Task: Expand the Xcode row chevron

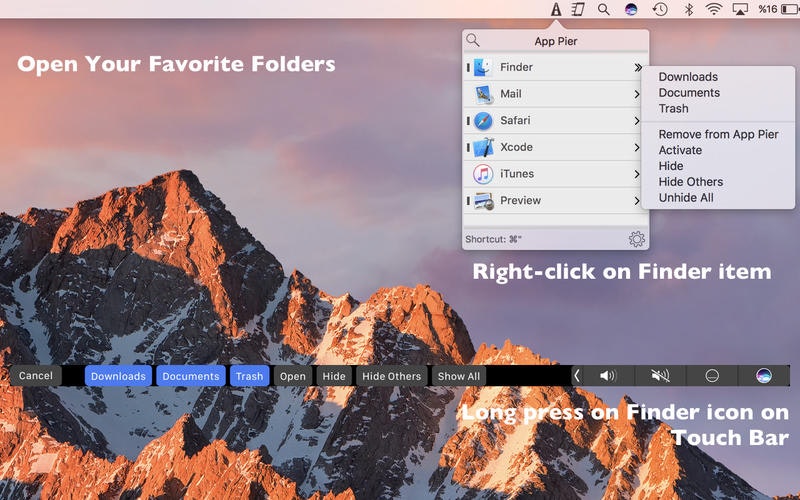Action: click(637, 147)
